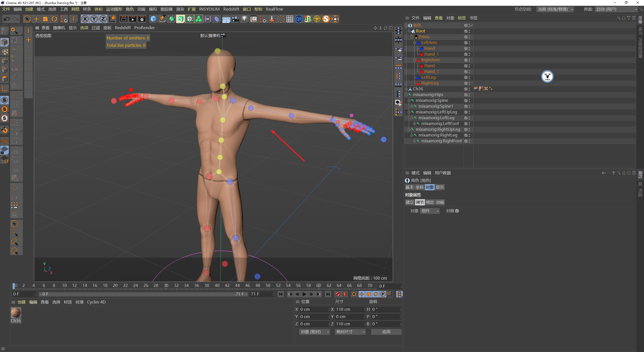Toggle the 对称 symmetry checkbox
644x352 pixels.
tap(457, 211)
